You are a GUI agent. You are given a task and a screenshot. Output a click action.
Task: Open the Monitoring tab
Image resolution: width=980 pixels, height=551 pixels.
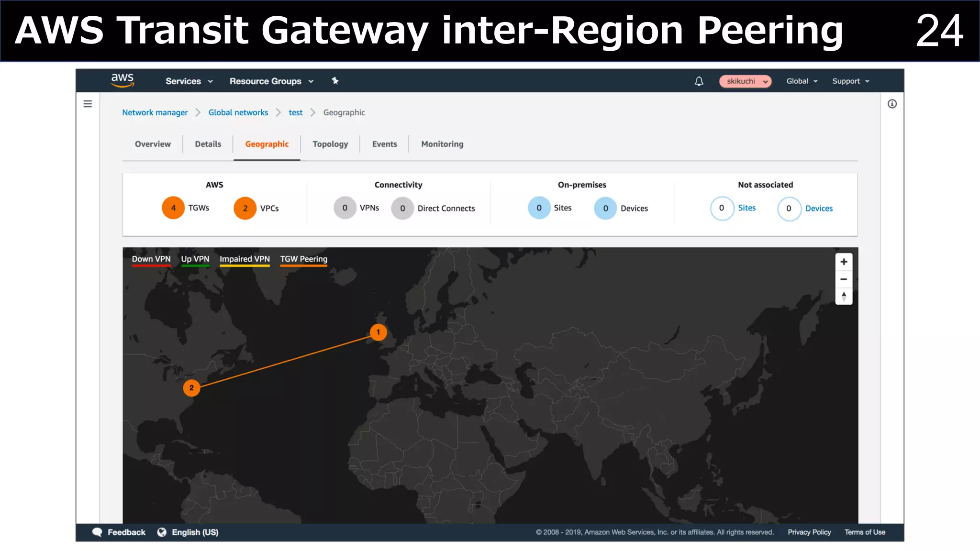(x=442, y=144)
